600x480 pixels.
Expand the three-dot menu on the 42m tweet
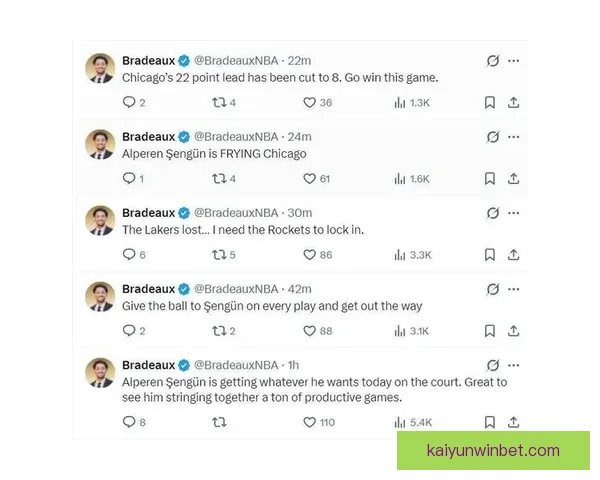(514, 289)
